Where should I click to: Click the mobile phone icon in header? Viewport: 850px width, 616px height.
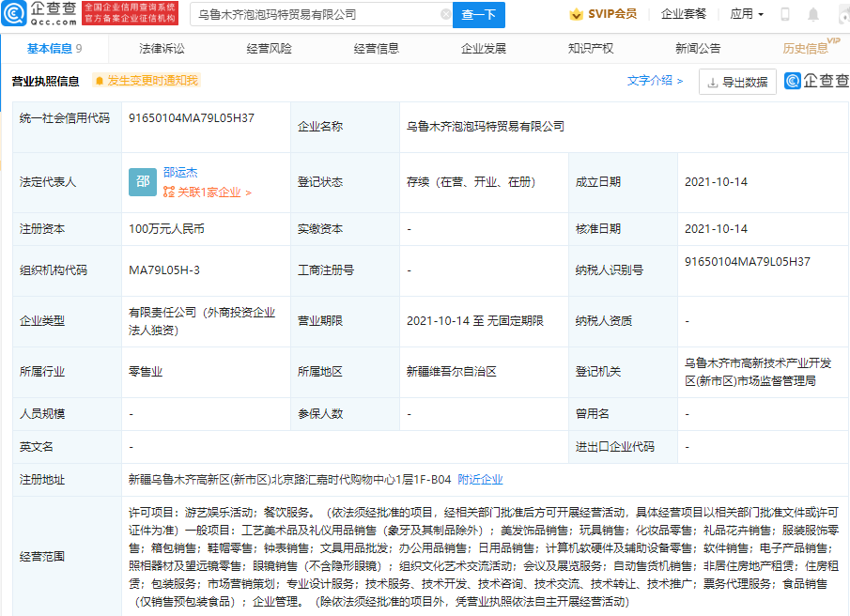785,15
